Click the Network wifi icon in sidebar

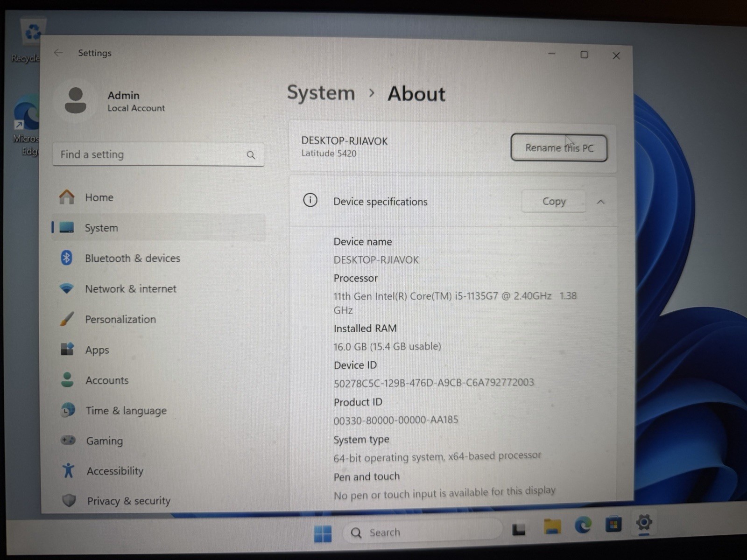point(67,288)
